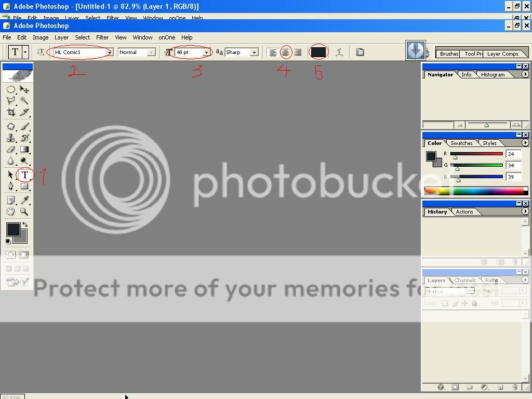
Task: Delete layer using the trash icon
Action: pos(515,387)
